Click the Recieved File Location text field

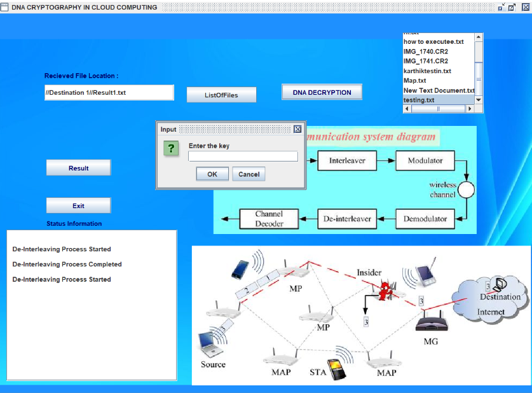109,93
